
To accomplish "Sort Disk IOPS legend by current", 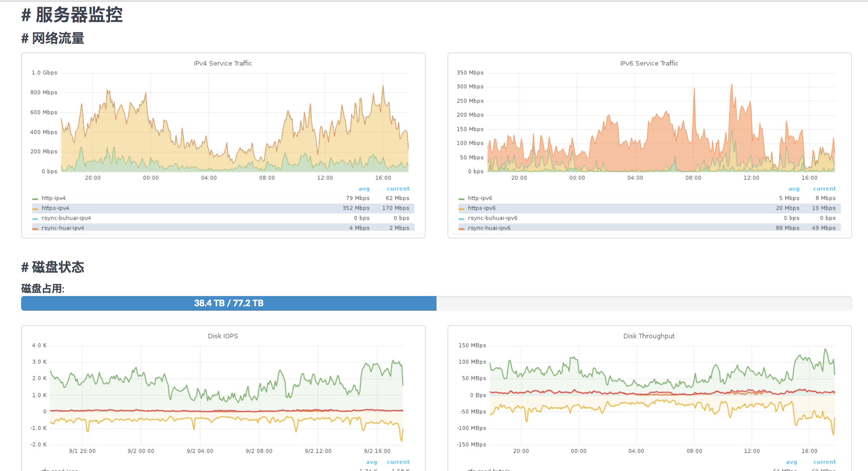I will [398, 462].
